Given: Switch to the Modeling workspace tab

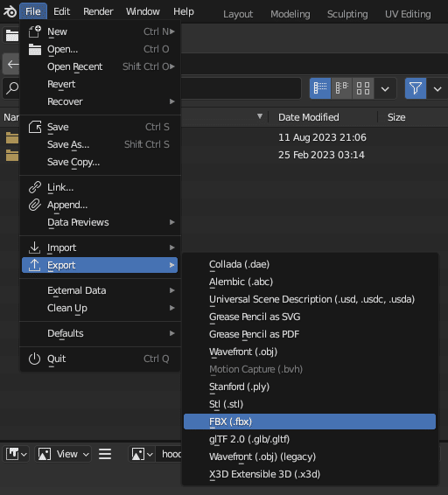Looking at the screenshot, I should tap(290, 14).
